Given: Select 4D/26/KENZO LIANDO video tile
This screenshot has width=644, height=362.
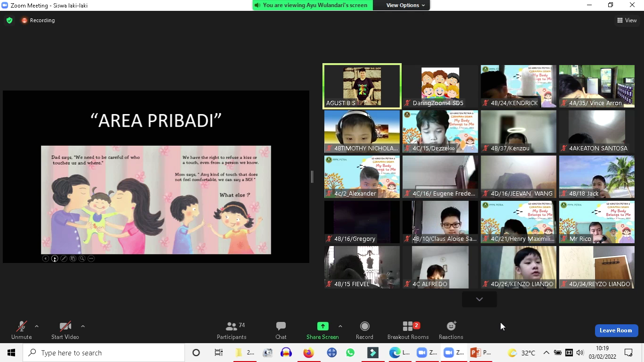Looking at the screenshot, I should (x=518, y=267).
